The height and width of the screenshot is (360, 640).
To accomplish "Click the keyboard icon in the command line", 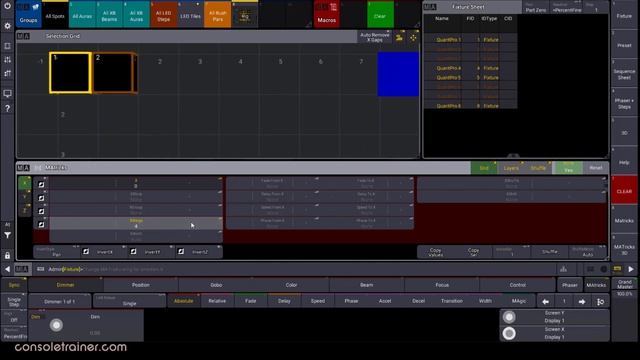I will point(40,269).
